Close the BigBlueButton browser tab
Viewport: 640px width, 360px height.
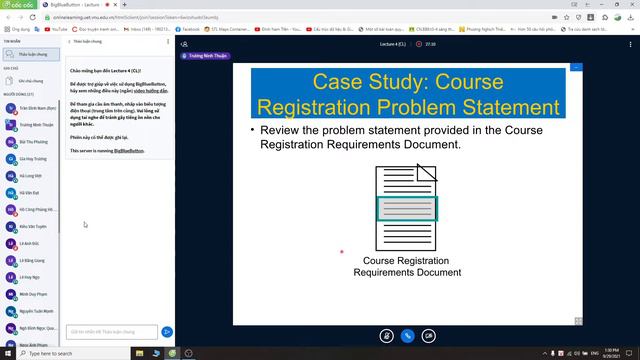coord(115,4)
